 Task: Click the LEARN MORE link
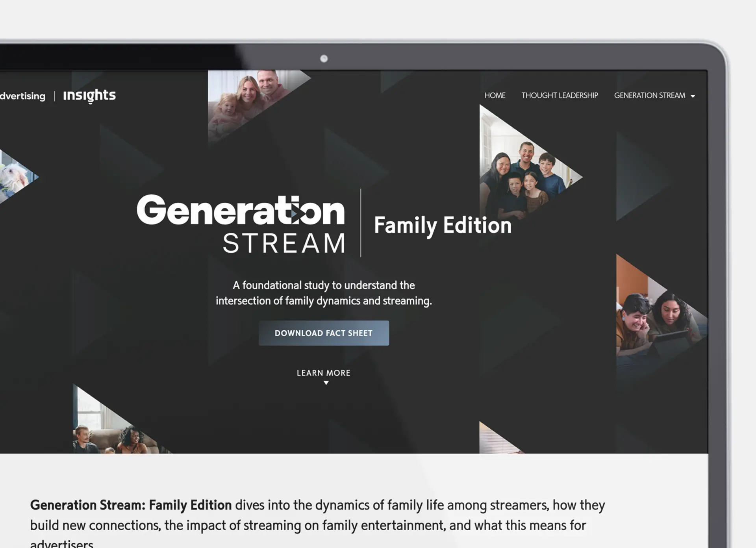pos(323,373)
